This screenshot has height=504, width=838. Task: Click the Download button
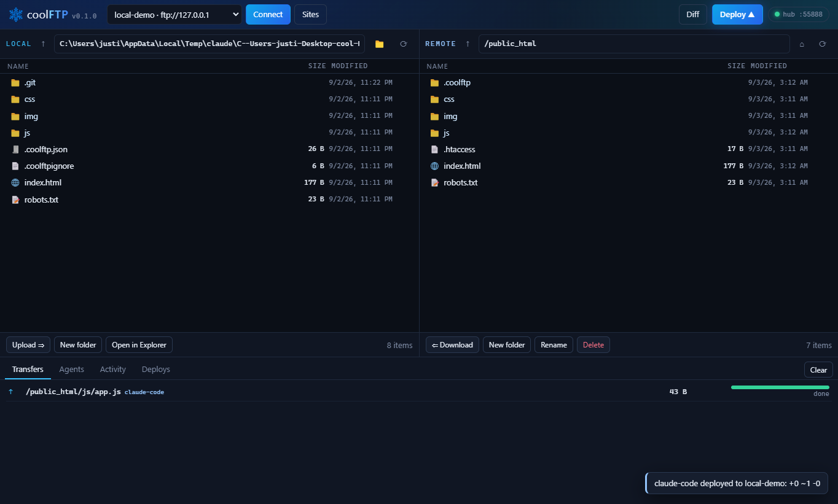point(452,345)
